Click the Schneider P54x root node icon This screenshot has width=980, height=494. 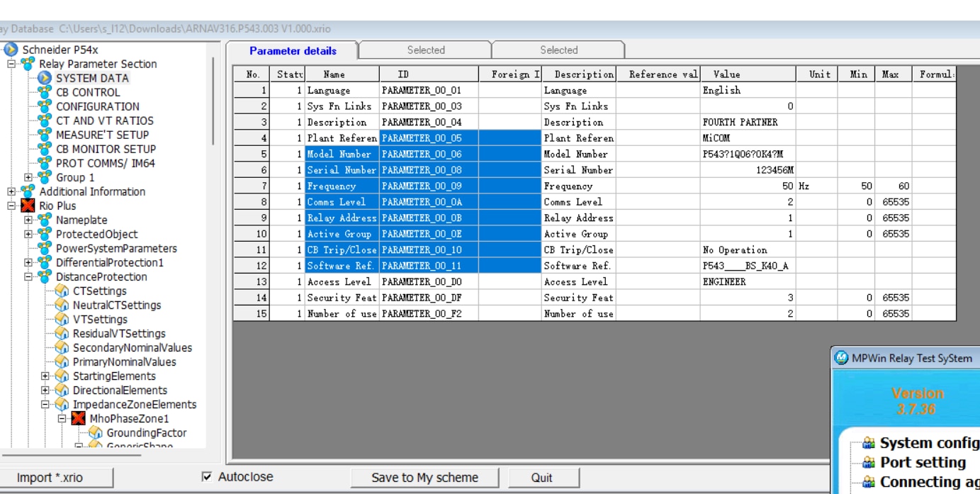[x=11, y=50]
